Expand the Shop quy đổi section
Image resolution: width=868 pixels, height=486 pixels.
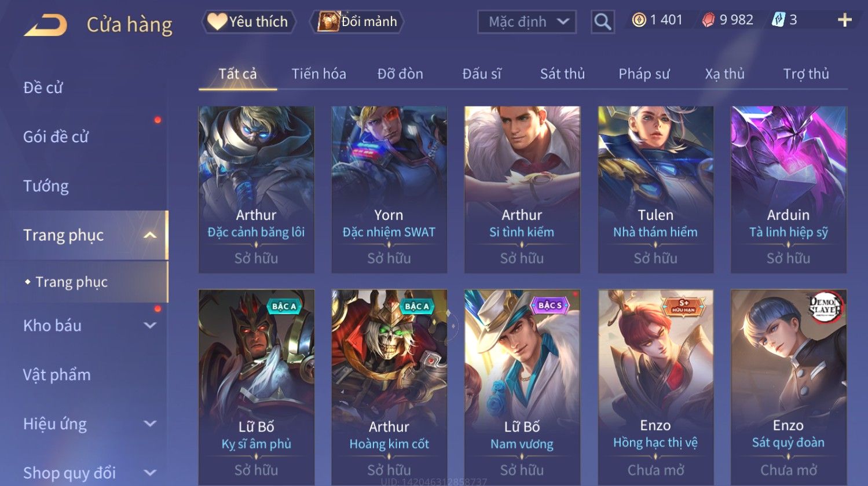coord(150,473)
